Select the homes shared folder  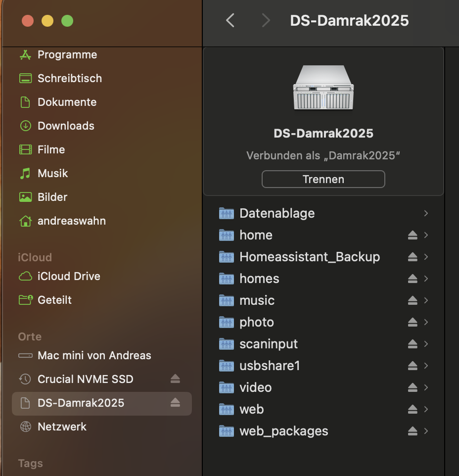[323, 279]
